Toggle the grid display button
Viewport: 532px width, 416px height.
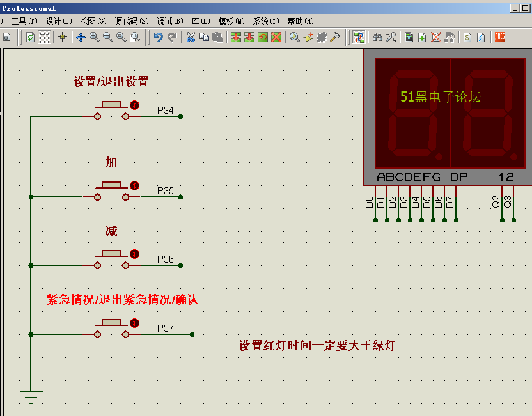pos(44,37)
